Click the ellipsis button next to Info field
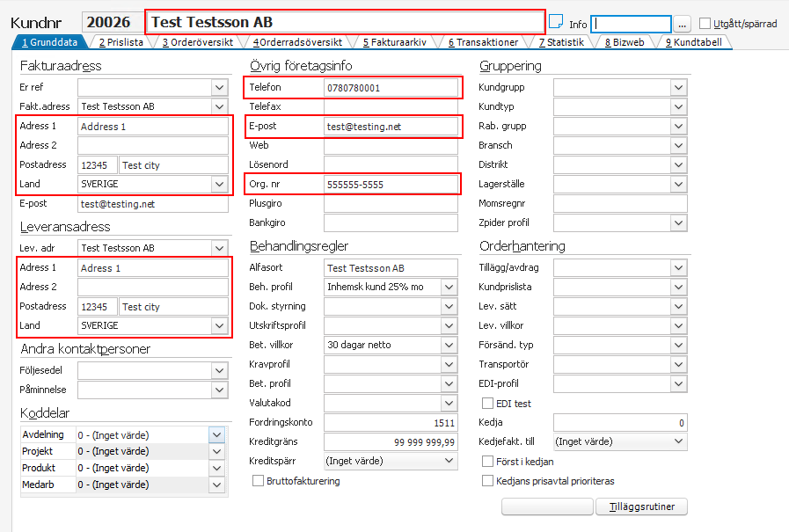Screen dimensions: 789x532 (x=683, y=24)
